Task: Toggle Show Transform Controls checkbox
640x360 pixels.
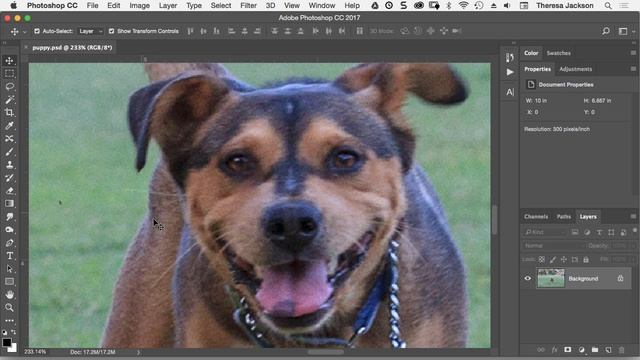Action: point(111,31)
